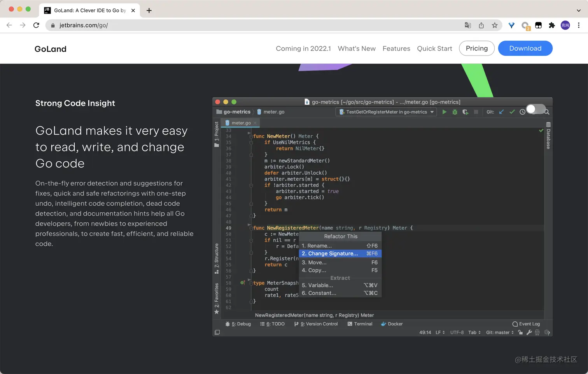Click the Git commit green checkmark
This screenshot has width=588, height=374.
tap(512, 112)
